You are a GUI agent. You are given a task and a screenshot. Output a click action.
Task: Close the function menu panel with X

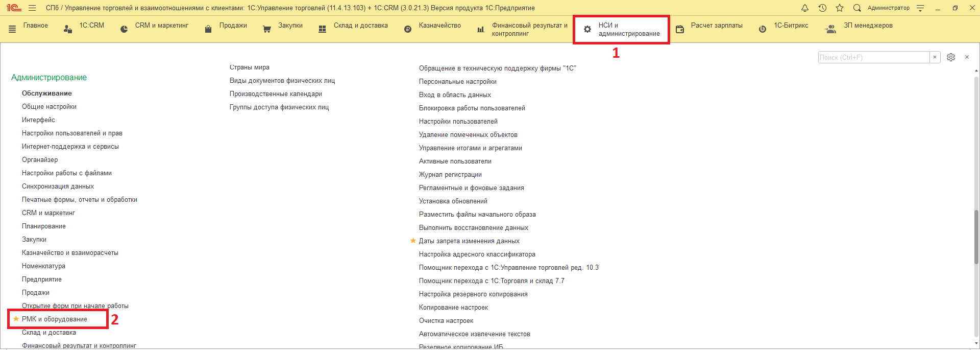point(967,57)
